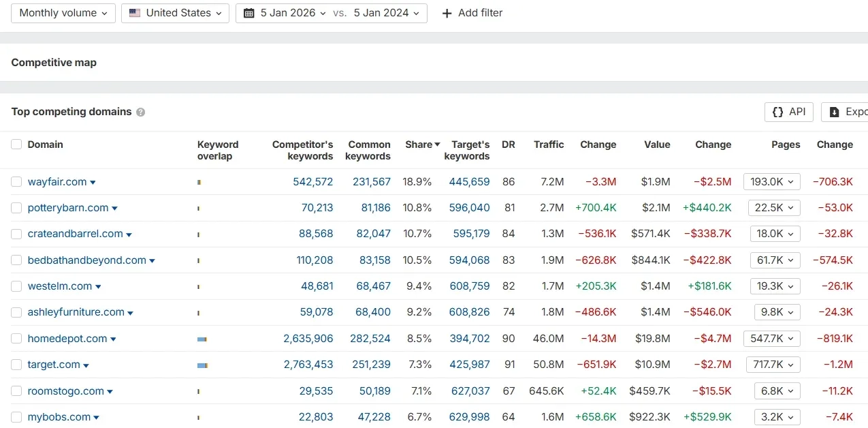
Task: Open the 18.0K pages dropdown
Action: coord(775,234)
